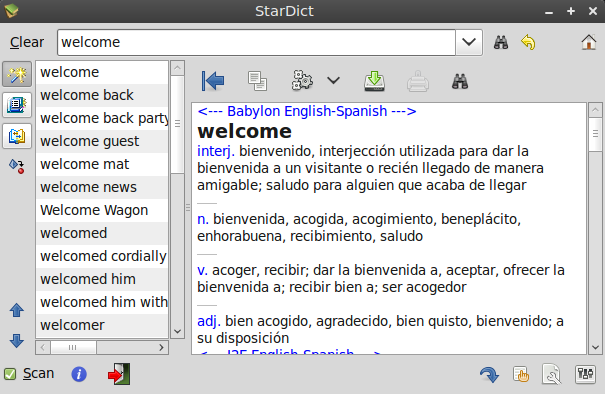The image size is (605, 394).
Task: Click the 'adj.' part of speech label
Action: pyautogui.click(x=209, y=321)
